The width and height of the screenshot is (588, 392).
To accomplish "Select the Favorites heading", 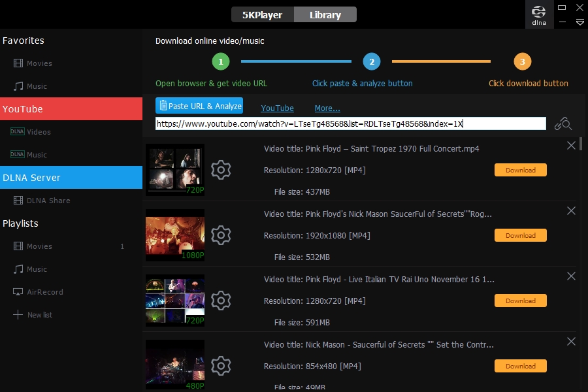I will (24, 41).
